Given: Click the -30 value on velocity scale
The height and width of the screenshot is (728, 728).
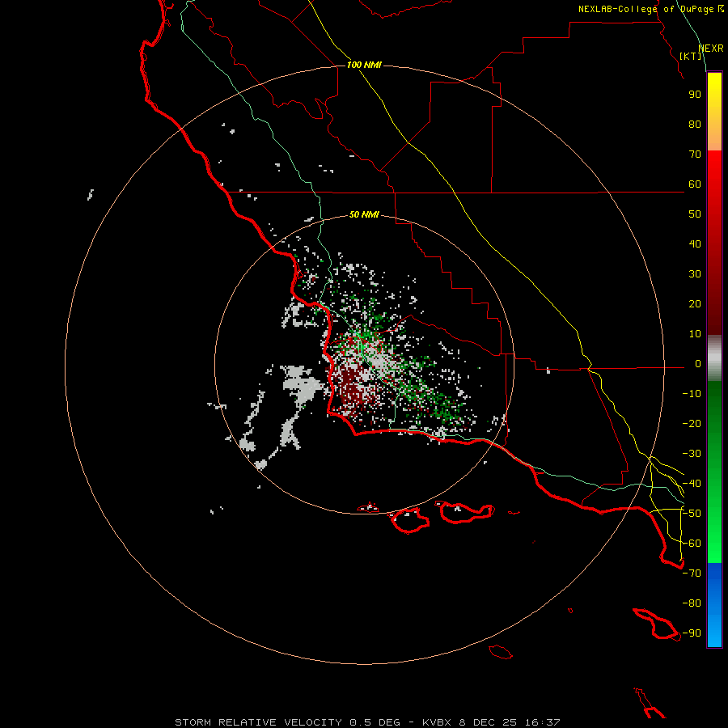Looking at the screenshot, I should (x=692, y=454).
